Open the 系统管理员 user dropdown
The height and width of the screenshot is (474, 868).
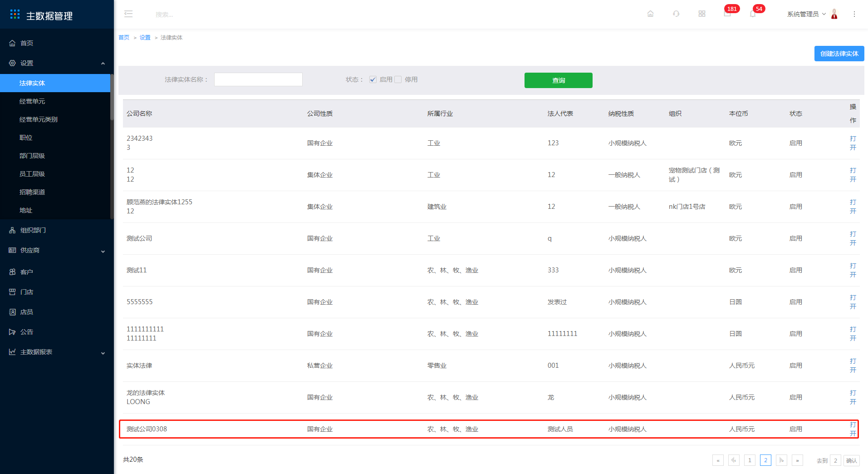806,14
